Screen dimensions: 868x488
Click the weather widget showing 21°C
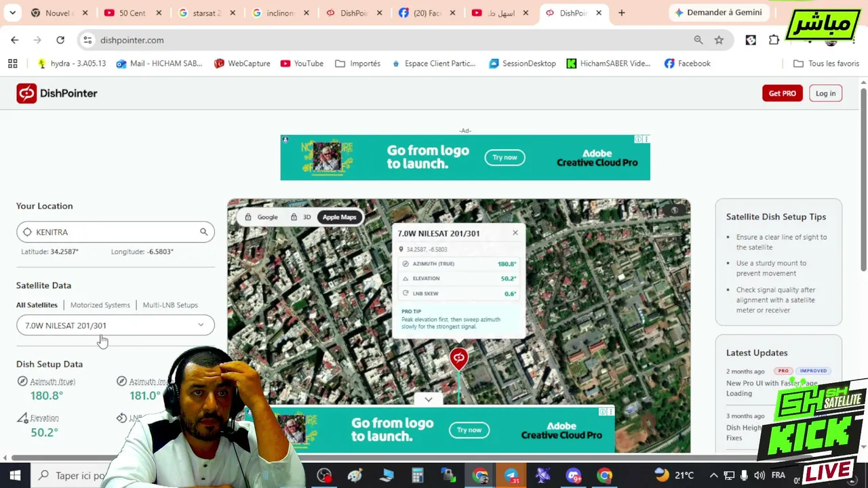674,475
